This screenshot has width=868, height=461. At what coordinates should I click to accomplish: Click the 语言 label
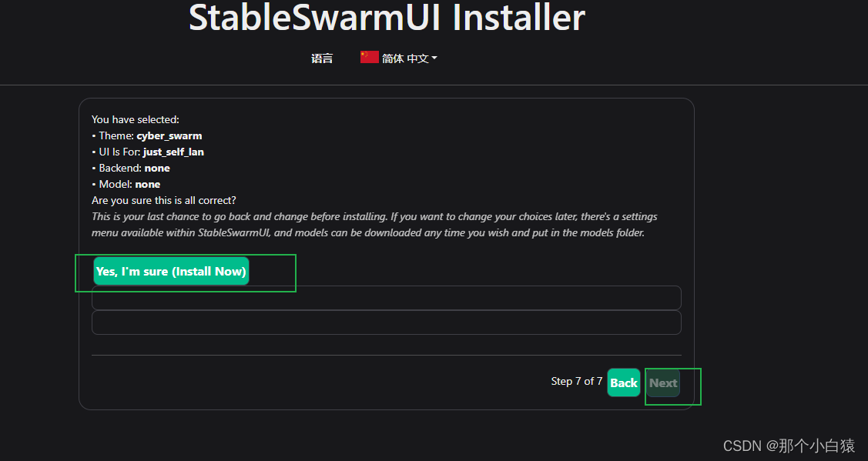click(322, 58)
